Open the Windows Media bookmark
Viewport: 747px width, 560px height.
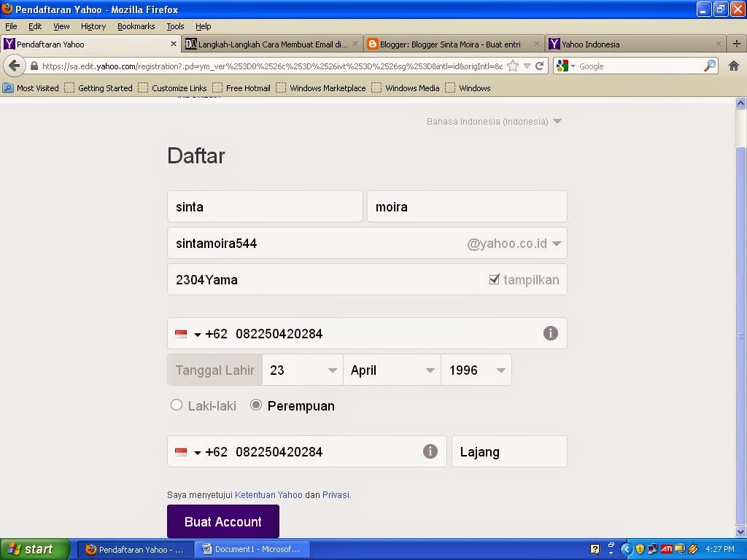[x=406, y=88]
